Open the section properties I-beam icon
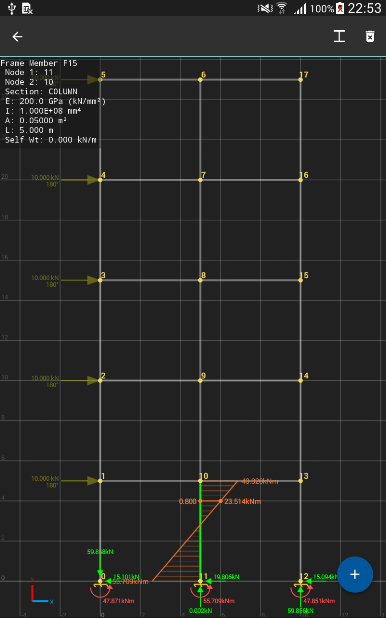 click(339, 36)
